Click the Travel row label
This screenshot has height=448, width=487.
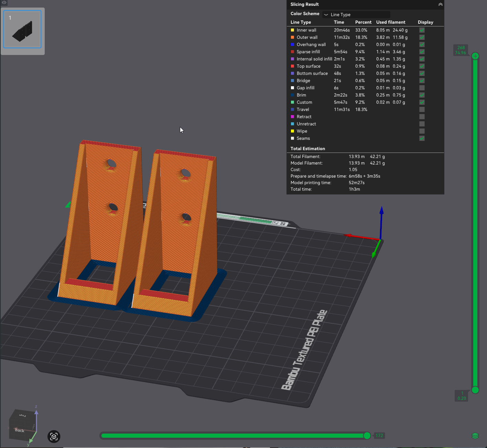click(303, 110)
